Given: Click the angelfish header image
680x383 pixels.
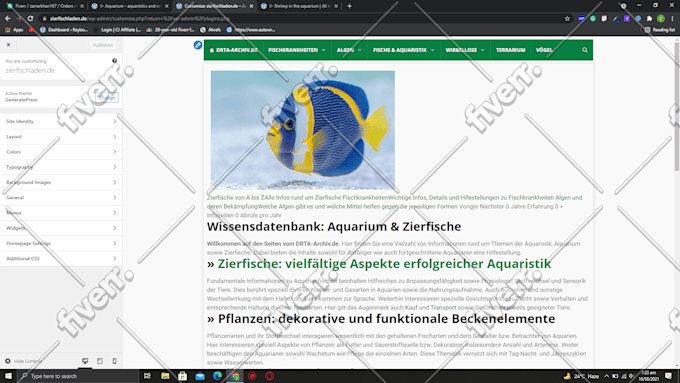Looking at the screenshot, I should pyautogui.click(x=303, y=130).
